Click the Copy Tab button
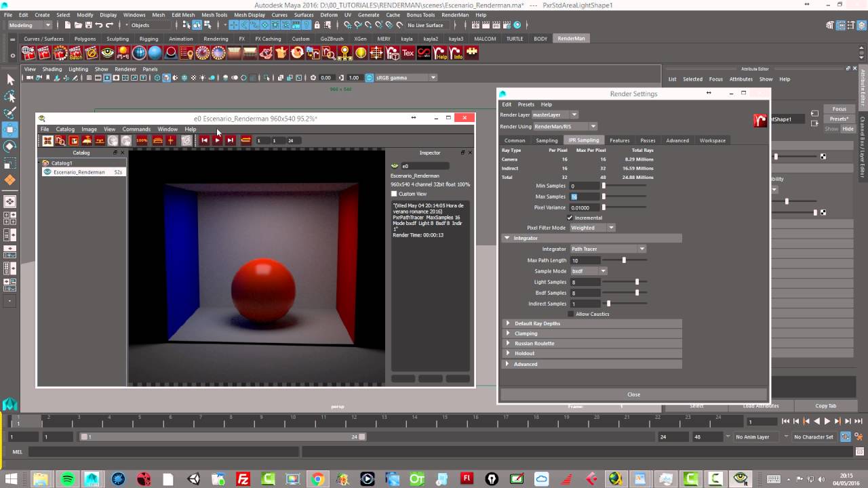Screen dimensions: 868x488 point(825,406)
